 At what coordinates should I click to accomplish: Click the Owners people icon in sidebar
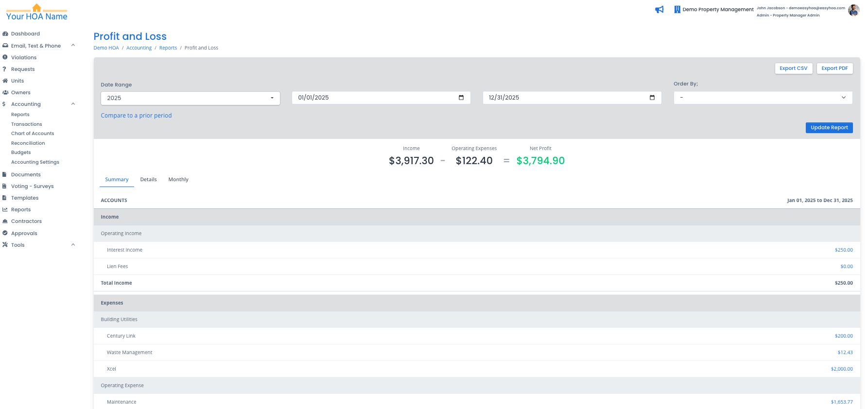pyautogui.click(x=5, y=92)
